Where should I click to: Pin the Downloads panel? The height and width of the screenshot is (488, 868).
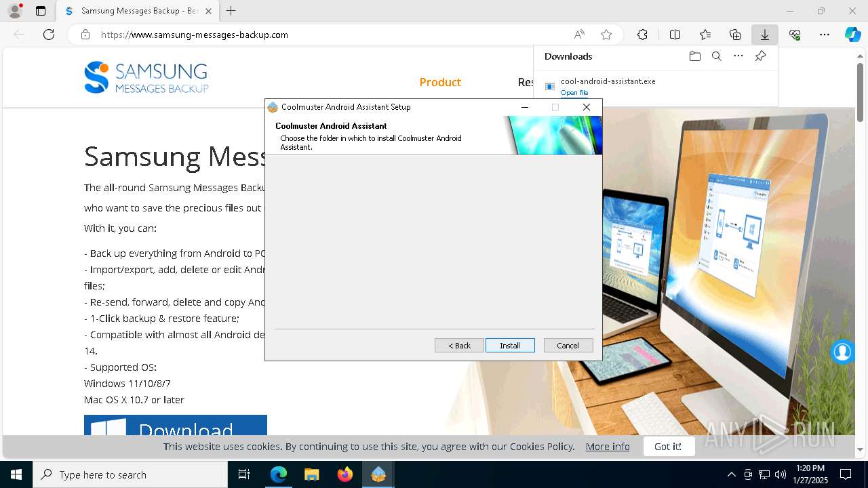(760, 56)
